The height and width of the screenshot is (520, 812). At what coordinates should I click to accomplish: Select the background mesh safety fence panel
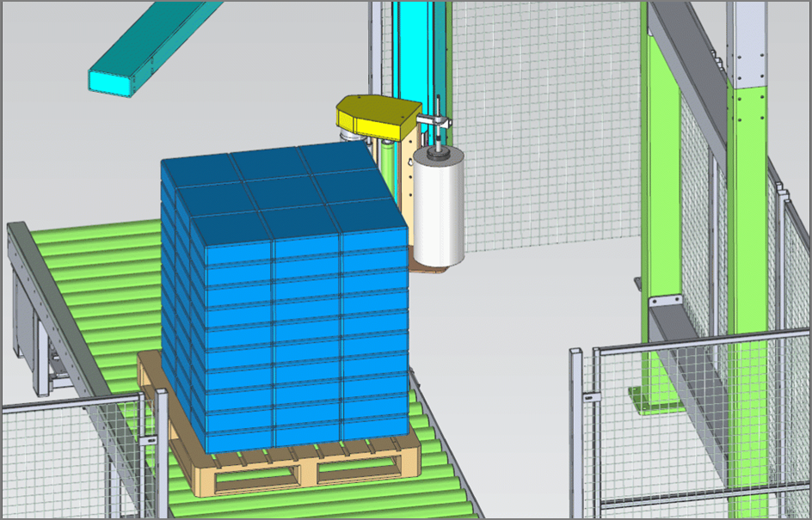pos(542,129)
